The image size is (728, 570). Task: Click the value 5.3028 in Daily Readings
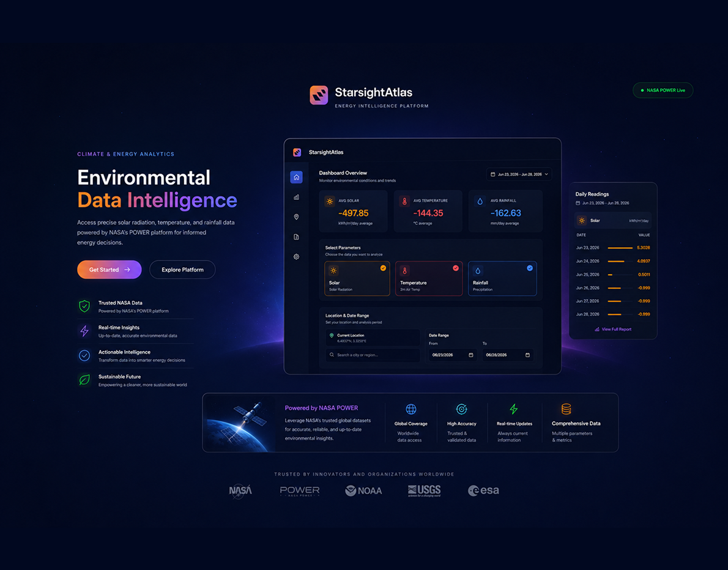[x=644, y=248]
